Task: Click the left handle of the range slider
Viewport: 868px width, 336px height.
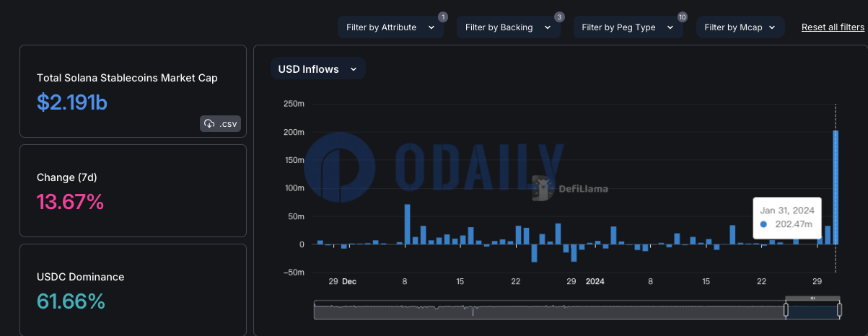Action: (x=786, y=310)
